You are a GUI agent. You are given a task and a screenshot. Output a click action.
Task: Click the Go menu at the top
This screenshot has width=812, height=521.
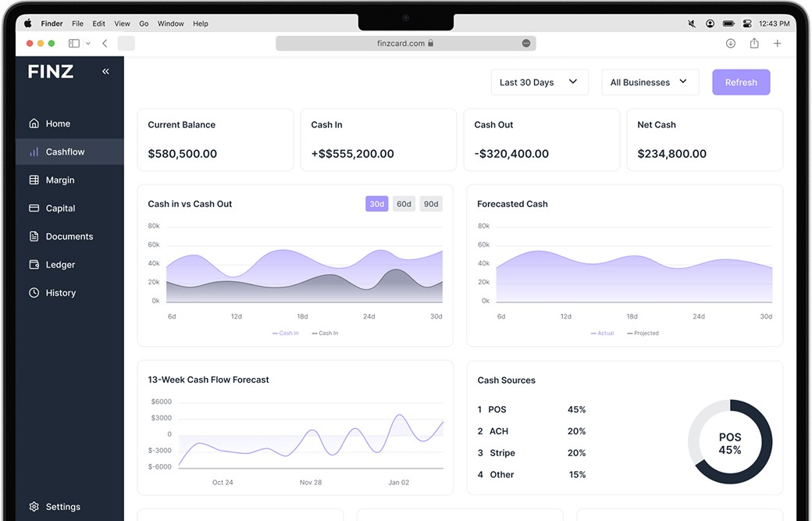point(144,23)
